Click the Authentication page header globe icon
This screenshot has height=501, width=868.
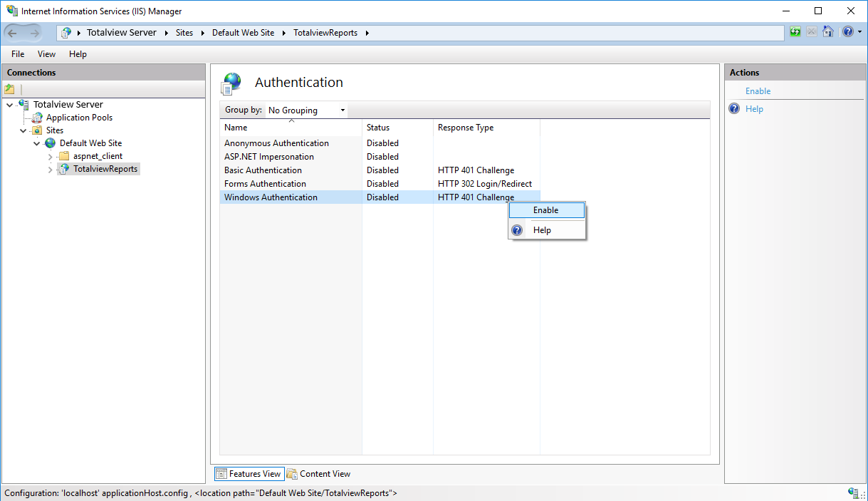pos(231,83)
